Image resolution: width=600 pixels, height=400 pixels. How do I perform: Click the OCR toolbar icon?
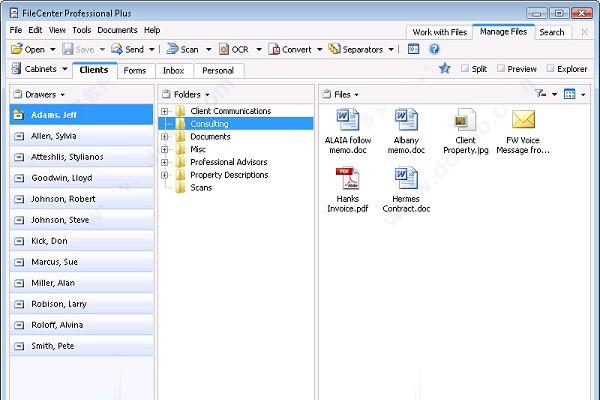(224, 49)
